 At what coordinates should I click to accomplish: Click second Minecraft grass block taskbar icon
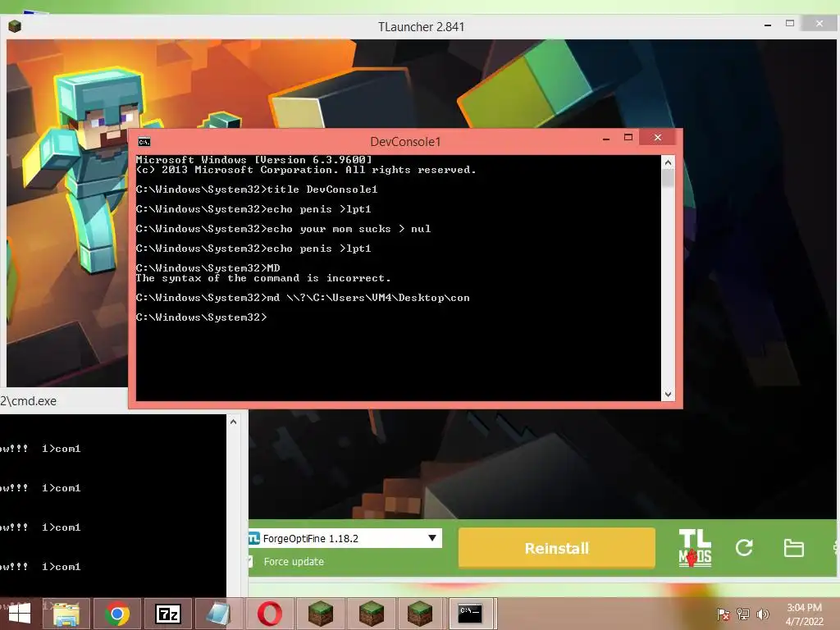pos(371,614)
